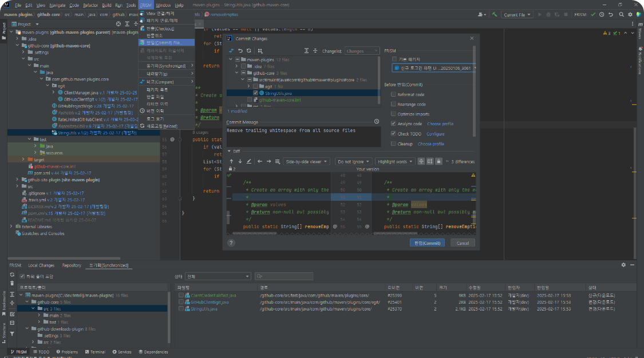This screenshot has height=358, width=644.
Task: Click collapse unchanged fragments icon in Diff
Action: point(421,161)
